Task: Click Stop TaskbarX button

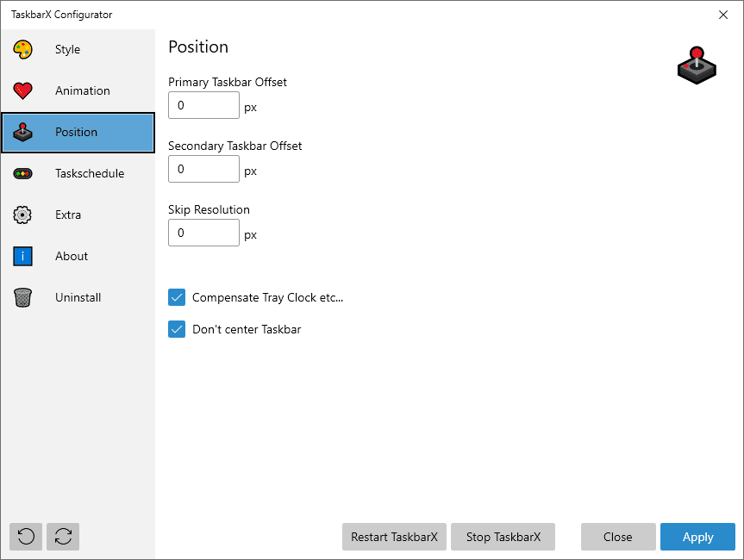Action: 503,537
